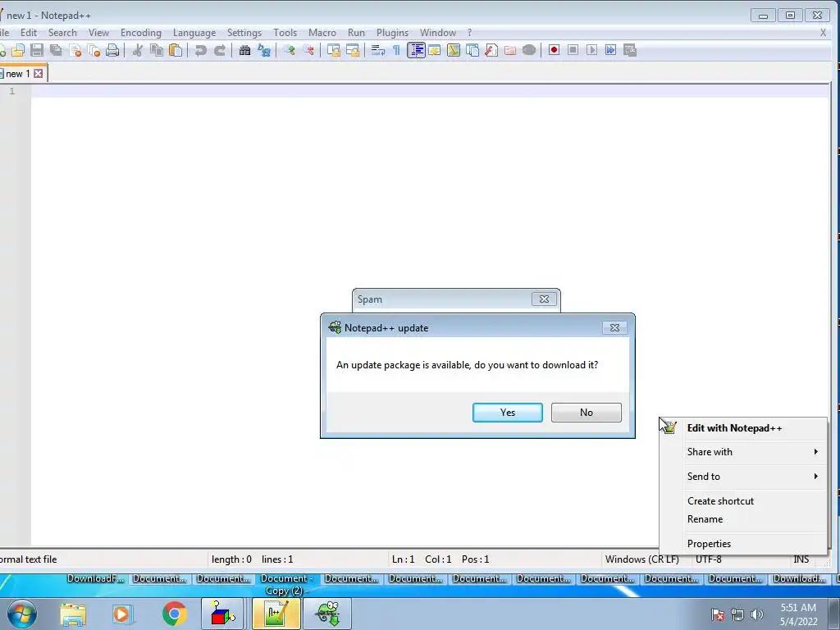Screen dimensions: 840x630
Task: Close the Spam dialog window
Action: [544, 299]
